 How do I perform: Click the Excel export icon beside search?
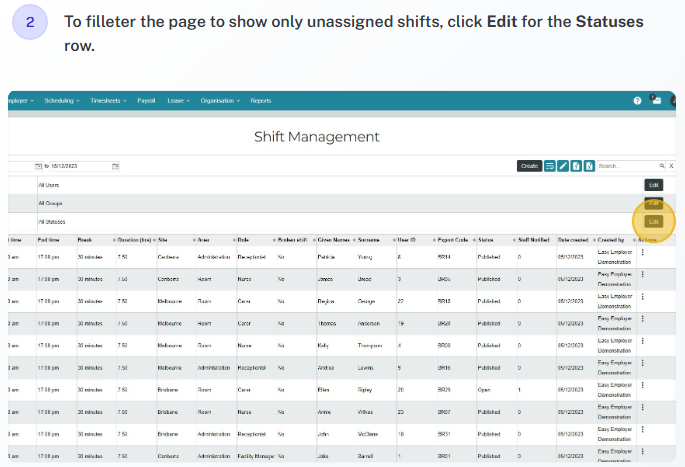click(x=589, y=166)
